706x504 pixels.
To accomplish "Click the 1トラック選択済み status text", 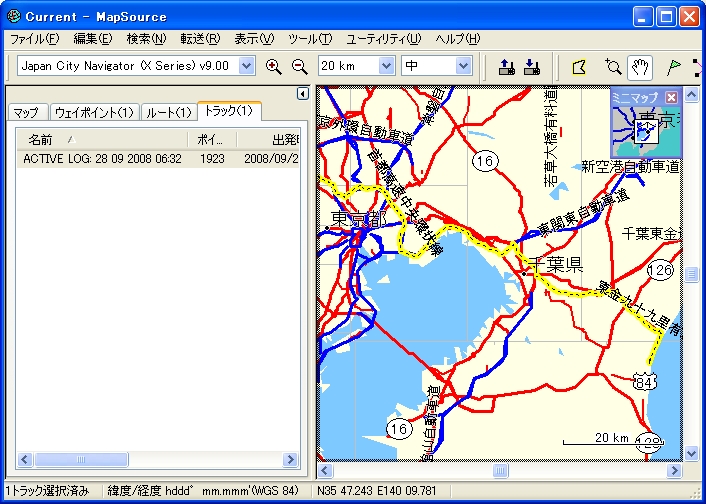I will tap(47, 490).
